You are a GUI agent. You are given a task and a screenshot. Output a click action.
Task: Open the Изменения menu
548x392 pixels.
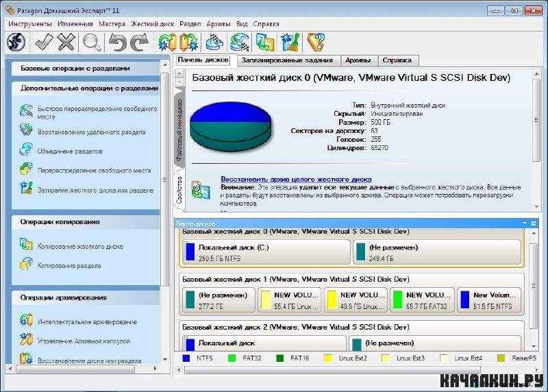pos(75,24)
